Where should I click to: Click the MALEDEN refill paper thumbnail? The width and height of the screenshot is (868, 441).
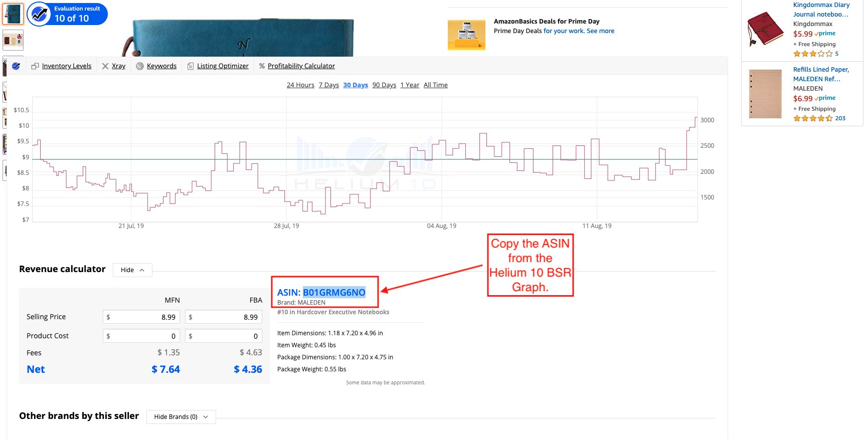pyautogui.click(x=766, y=94)
